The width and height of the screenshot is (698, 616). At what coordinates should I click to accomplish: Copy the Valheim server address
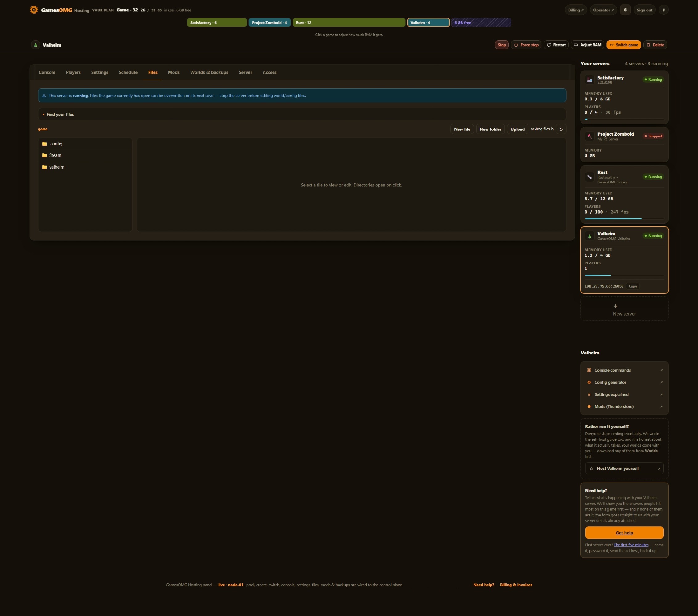click(x=632, y=286)
